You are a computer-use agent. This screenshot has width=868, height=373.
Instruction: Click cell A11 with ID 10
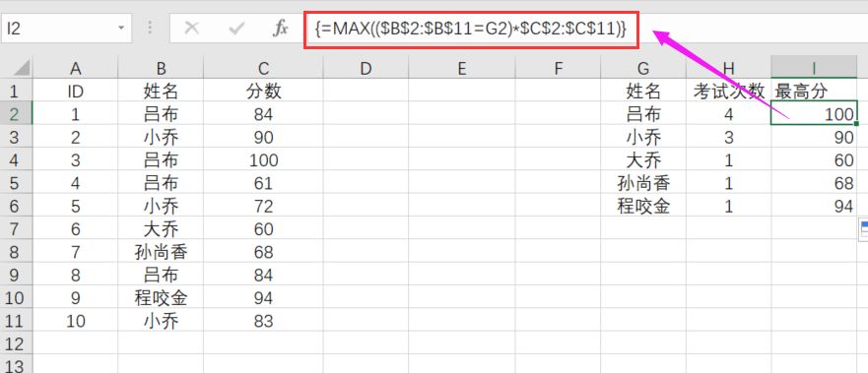pos(75,320)
